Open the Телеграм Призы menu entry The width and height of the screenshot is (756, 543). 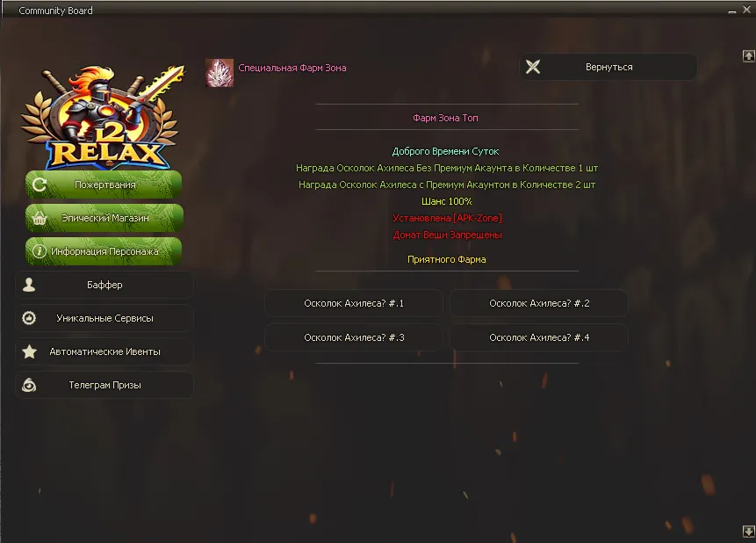104,385
